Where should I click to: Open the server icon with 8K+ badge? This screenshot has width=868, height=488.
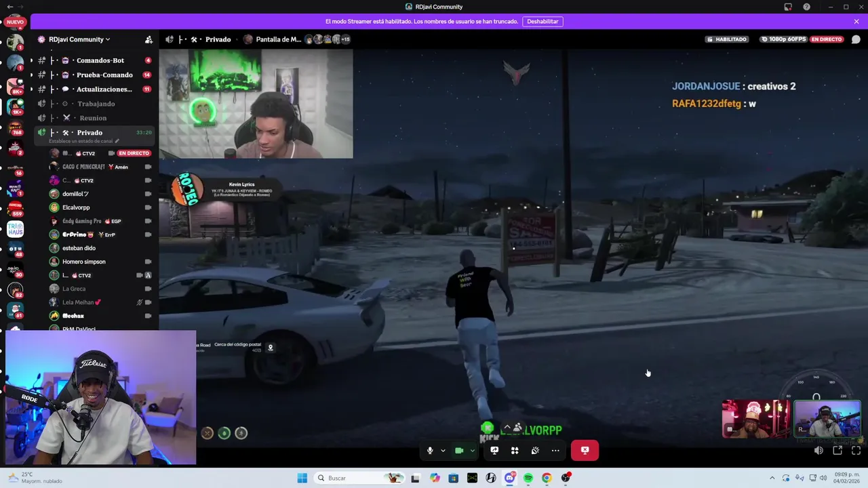pos(15,87)
